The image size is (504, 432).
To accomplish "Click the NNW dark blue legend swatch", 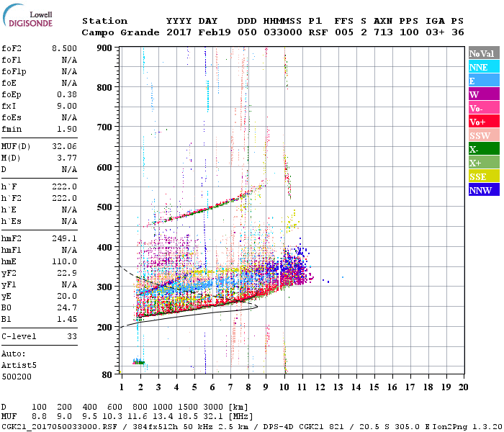I will tap(484, 190).
